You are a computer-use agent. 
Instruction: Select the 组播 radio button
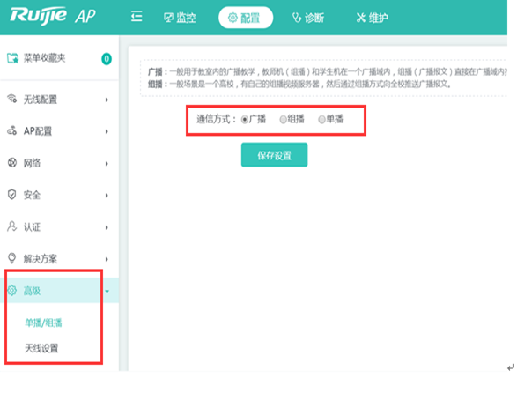(284, 119)
